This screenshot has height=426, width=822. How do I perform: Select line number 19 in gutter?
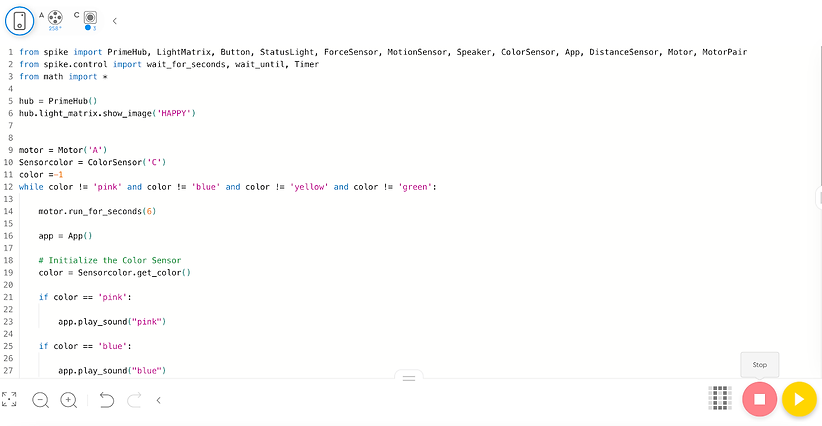click(8, 272)
